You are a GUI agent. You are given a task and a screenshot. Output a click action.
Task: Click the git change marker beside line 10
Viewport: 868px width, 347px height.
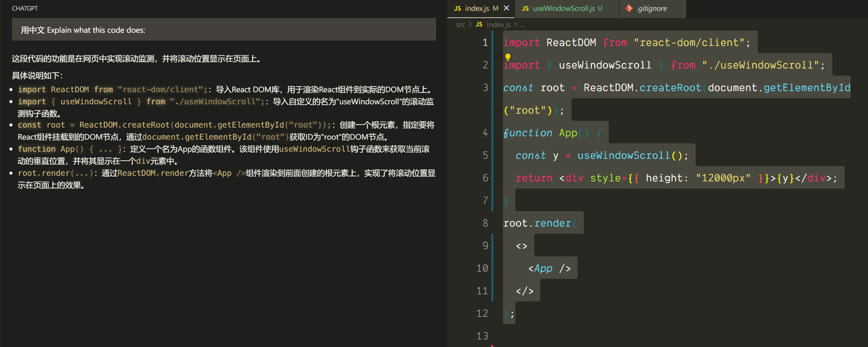[492, 268]
